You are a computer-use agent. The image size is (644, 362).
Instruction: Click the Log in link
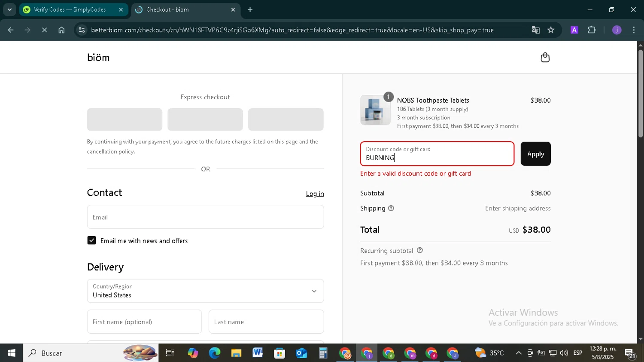[x=315, y=194]
